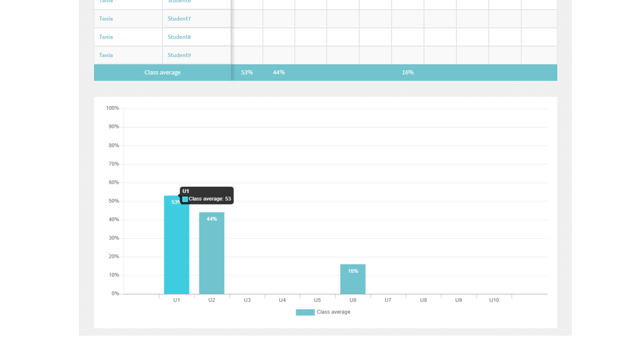Click the U10 axis label
Viewport: 644px width, 352px height.
pos(494,300)
